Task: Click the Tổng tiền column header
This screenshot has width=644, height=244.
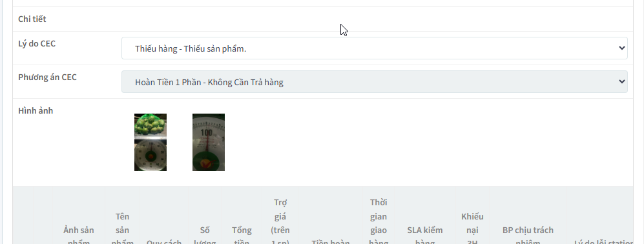Action: pos(242,236)
